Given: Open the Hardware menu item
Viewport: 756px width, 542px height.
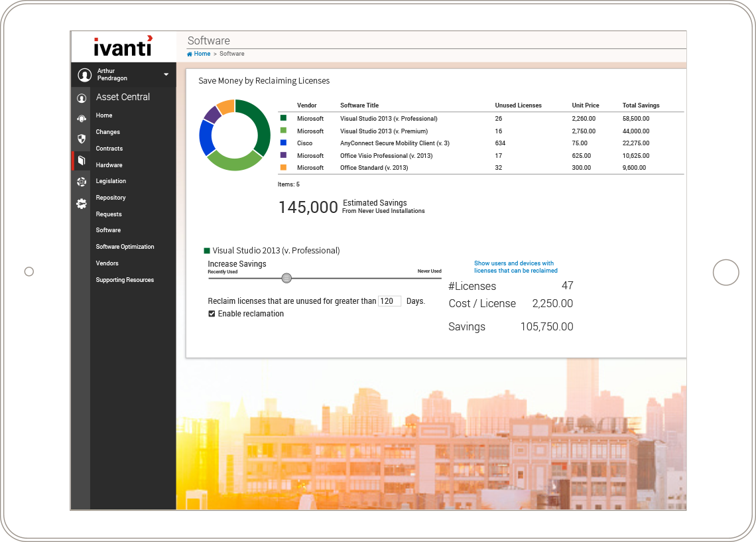Looking at the screenshot, I should click(109, 165).
